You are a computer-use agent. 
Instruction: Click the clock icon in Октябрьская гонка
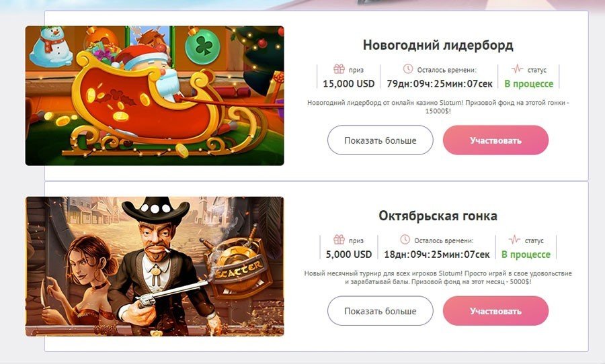405,240
